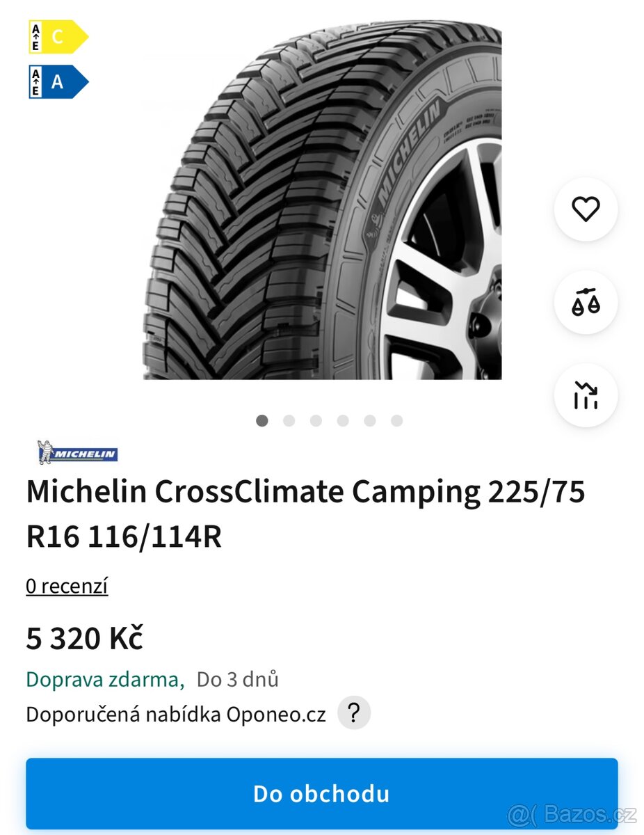Viewport: 644px width, 835px height.
Task: Select the sixth gallery image dot
Action: click(x=396, y=420)
